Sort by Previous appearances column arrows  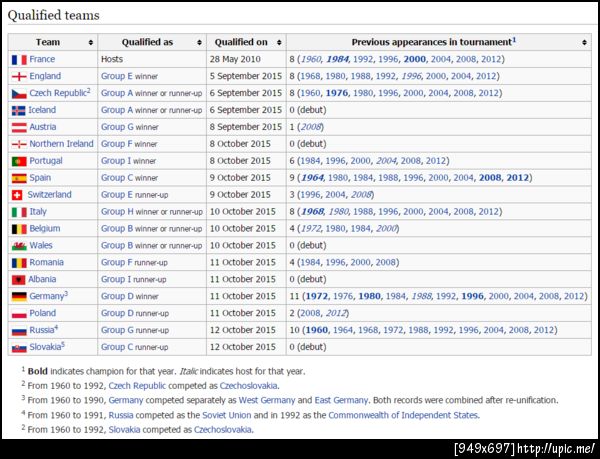(x=584, y=42)
